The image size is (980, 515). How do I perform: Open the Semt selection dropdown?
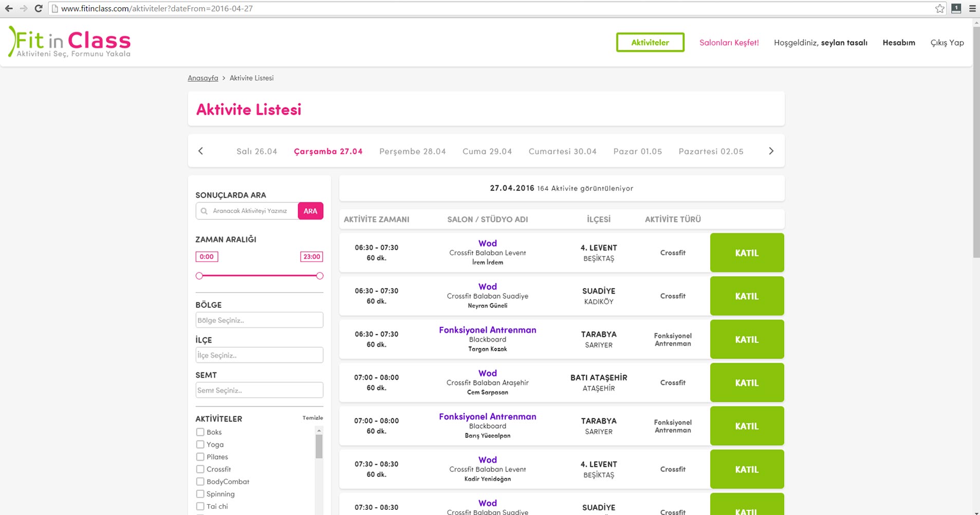pos(259,390)
